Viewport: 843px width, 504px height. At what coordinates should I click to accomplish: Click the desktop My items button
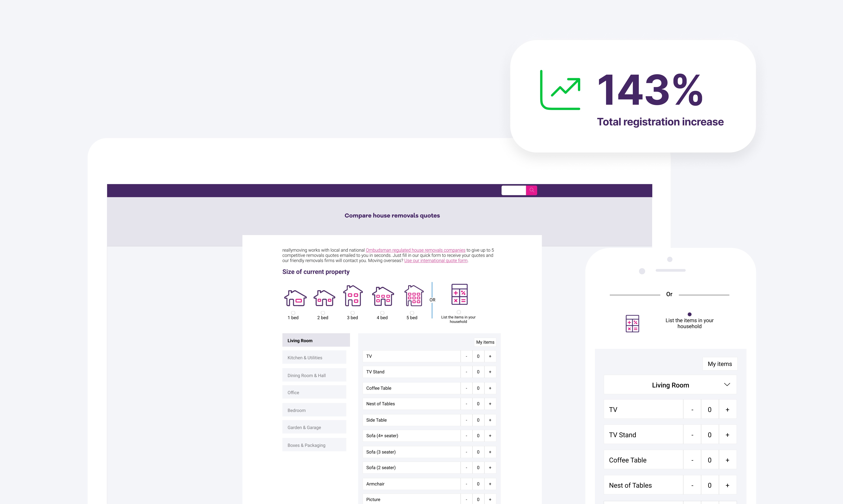coord(485,342)
